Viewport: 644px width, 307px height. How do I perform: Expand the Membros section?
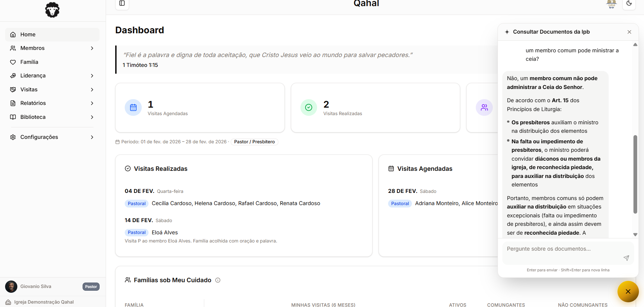(x=92, y=48)
